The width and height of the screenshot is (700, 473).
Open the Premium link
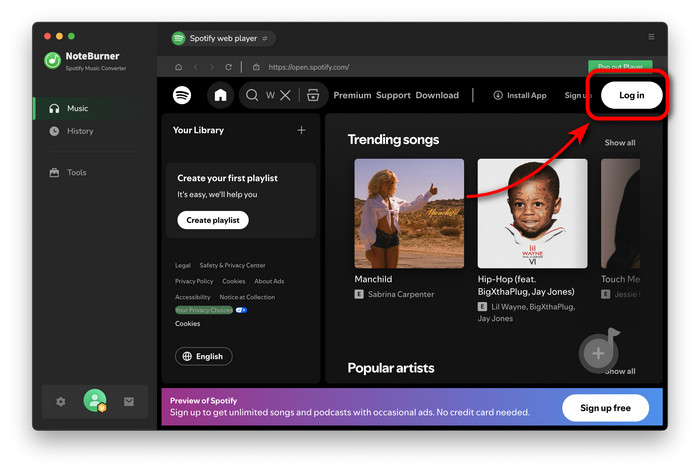coord(352,95)
